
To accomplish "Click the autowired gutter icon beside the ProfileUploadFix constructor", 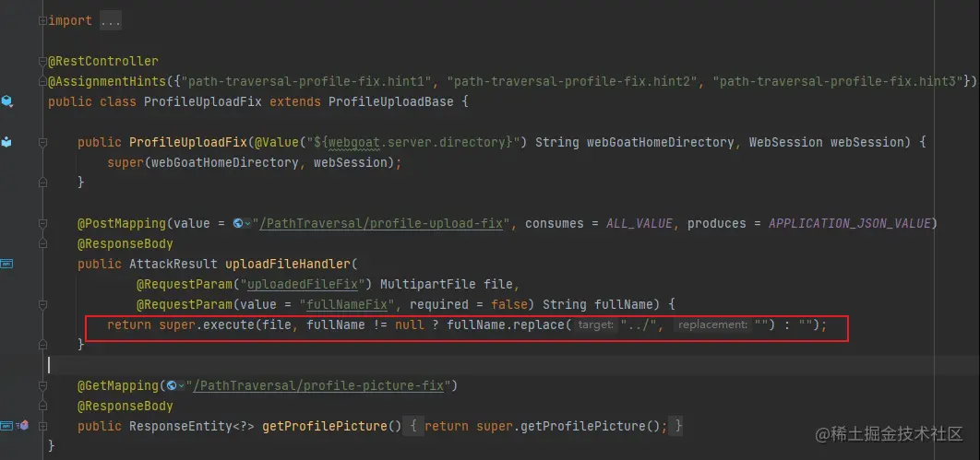I will (x=6, y=142).
